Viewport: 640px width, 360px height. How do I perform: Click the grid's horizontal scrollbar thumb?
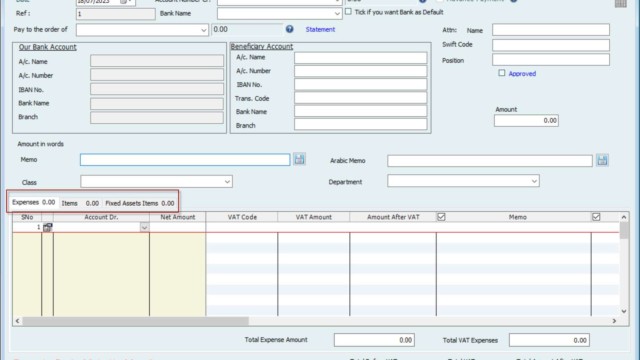click(x=136, y=321)
